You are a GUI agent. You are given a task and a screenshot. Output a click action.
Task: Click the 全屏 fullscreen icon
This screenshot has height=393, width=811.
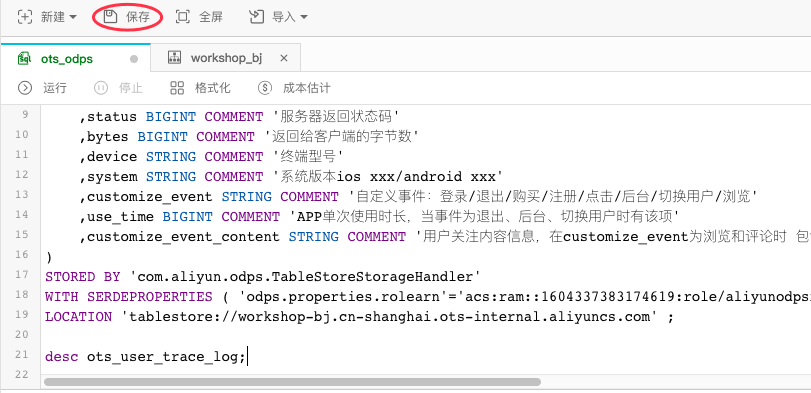coord(183,17)
